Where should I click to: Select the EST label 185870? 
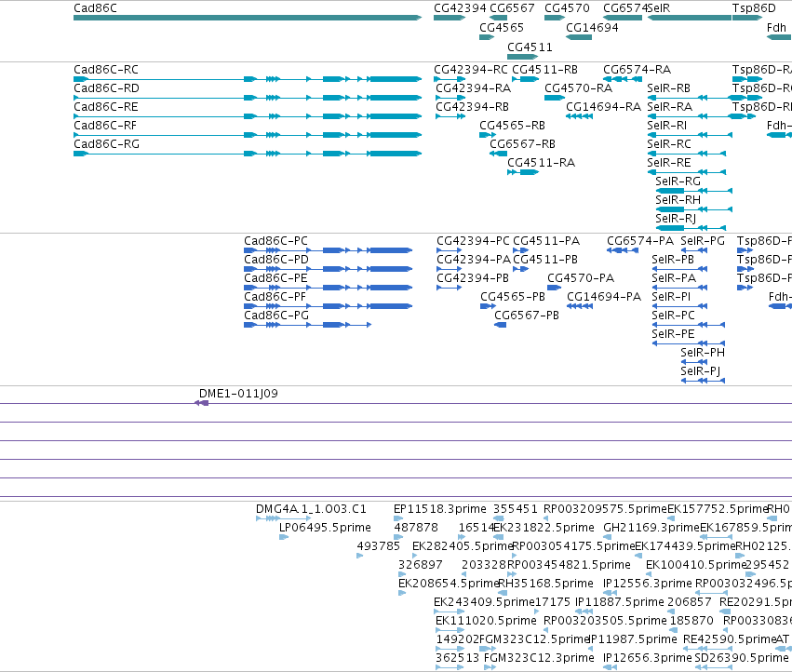[x=692, y=621]
